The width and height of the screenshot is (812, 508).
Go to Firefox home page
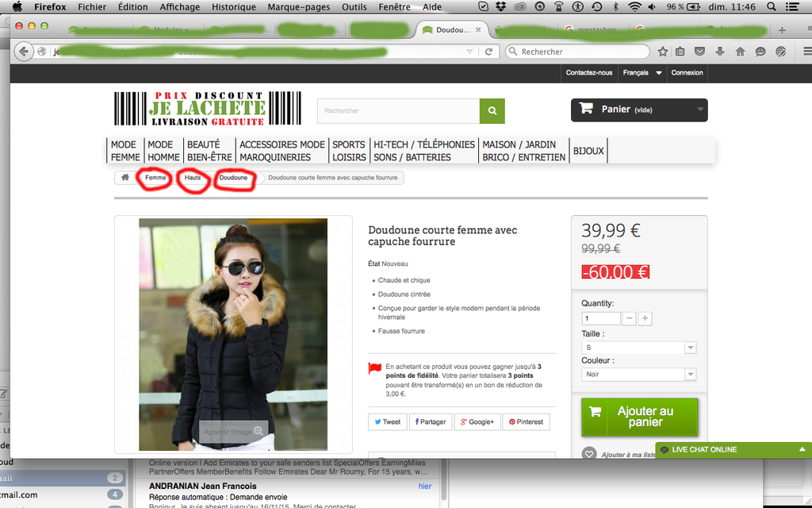point(740,52)
